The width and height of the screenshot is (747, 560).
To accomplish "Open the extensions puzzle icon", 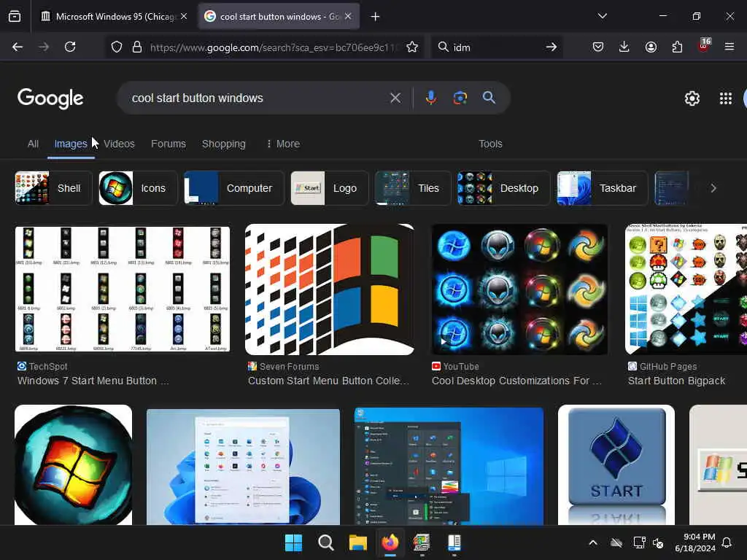I will pos(677,47).
